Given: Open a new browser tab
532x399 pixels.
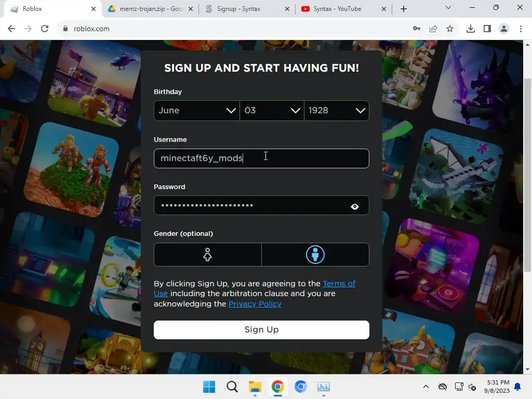Looking at the screenshot, I should [403, 9].
